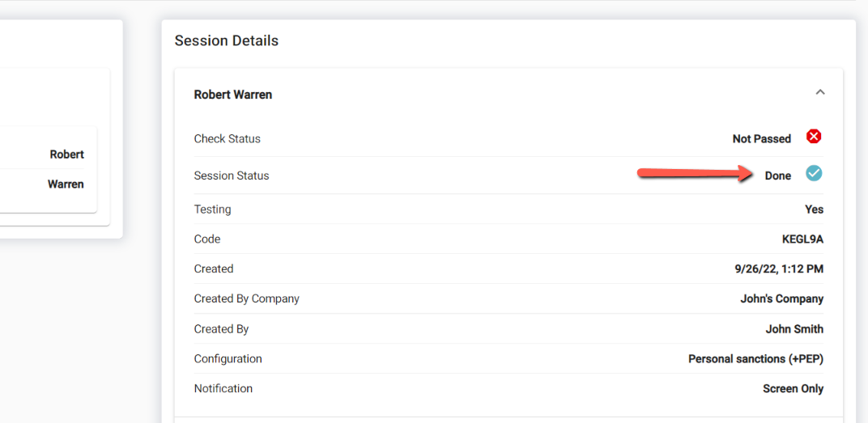Click the Robert Warren panel header
The height and width of the screenshot is (423, 868).
(x=233, y=95)
